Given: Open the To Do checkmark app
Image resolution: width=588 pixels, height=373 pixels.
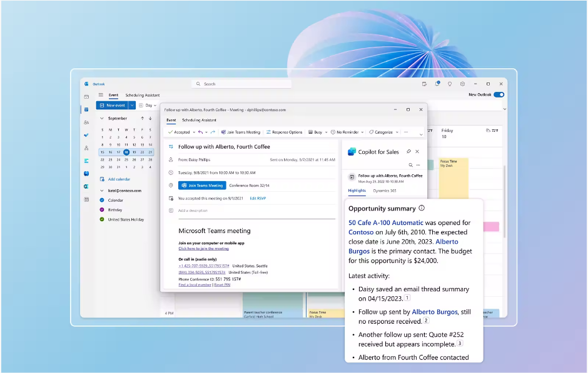Looking at the screenshot, I should [x=86, y=135].
